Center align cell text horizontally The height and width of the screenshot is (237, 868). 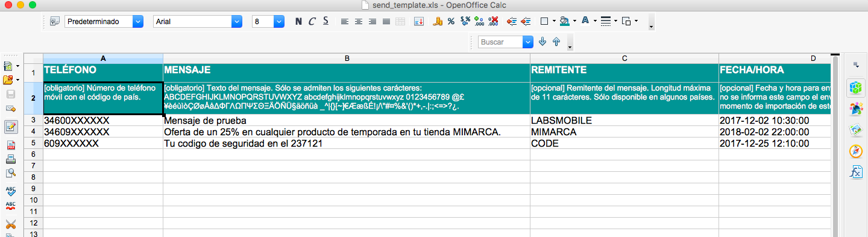359,21
